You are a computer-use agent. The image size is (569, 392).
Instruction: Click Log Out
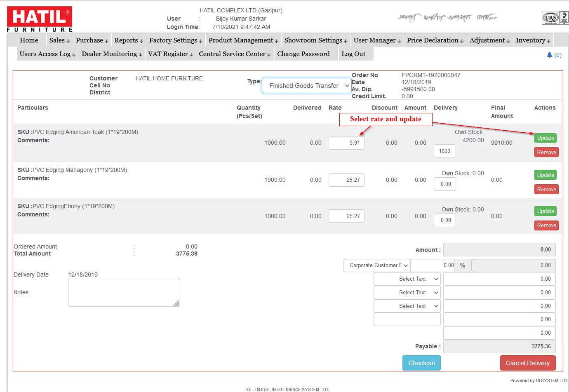[x=353, y=54]
